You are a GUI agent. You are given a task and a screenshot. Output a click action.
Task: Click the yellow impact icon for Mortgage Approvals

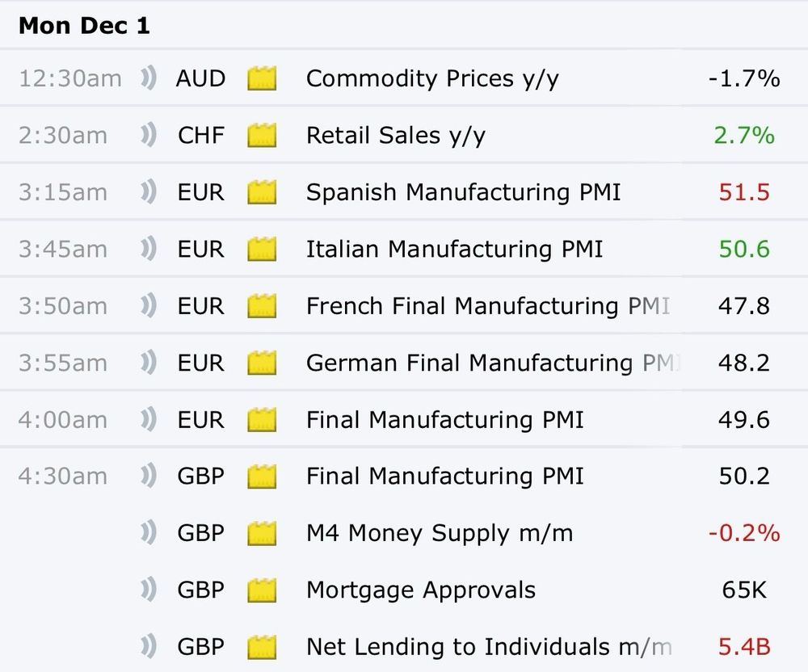262,590
